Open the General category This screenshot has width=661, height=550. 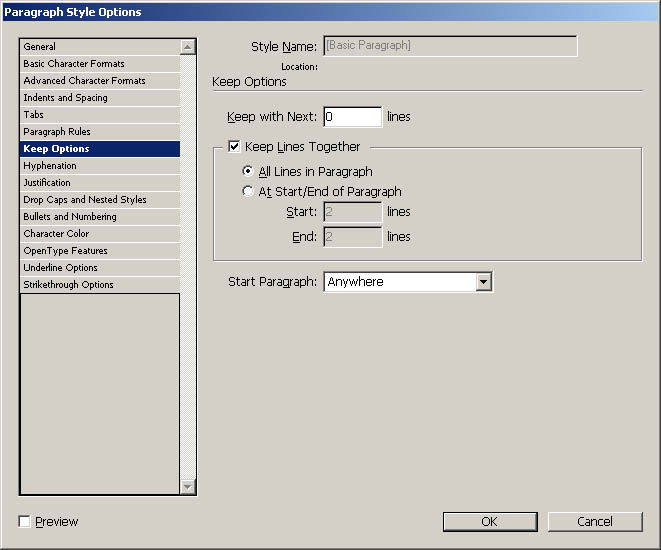[x=100, y=47]
